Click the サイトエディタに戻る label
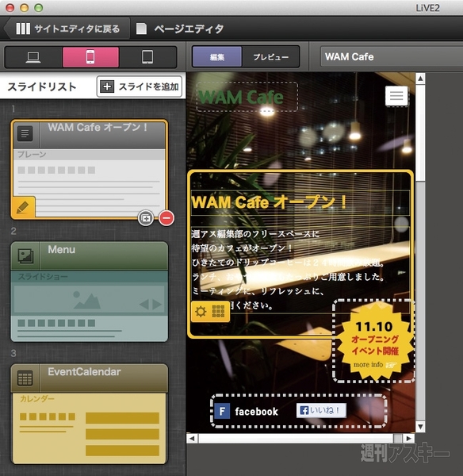The width and height of the screenshot is (463, 476). pyautogui.click(x=77, y=29)
